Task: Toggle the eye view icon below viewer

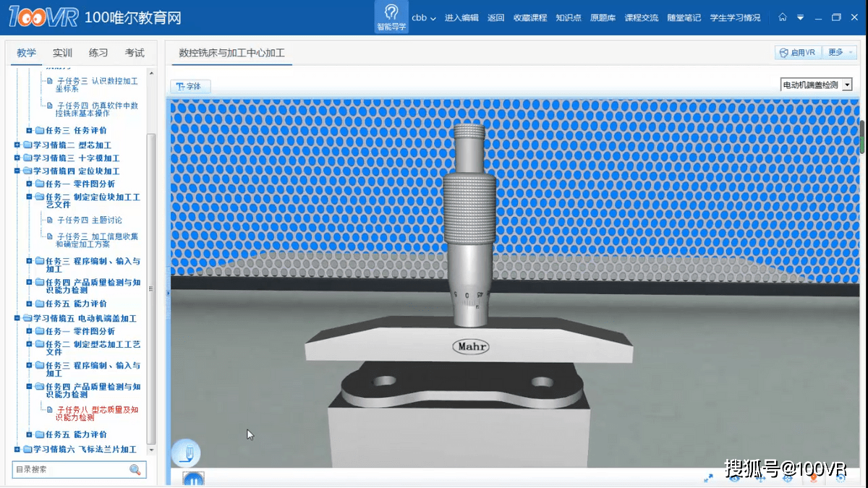Action: tap(734, 479)
